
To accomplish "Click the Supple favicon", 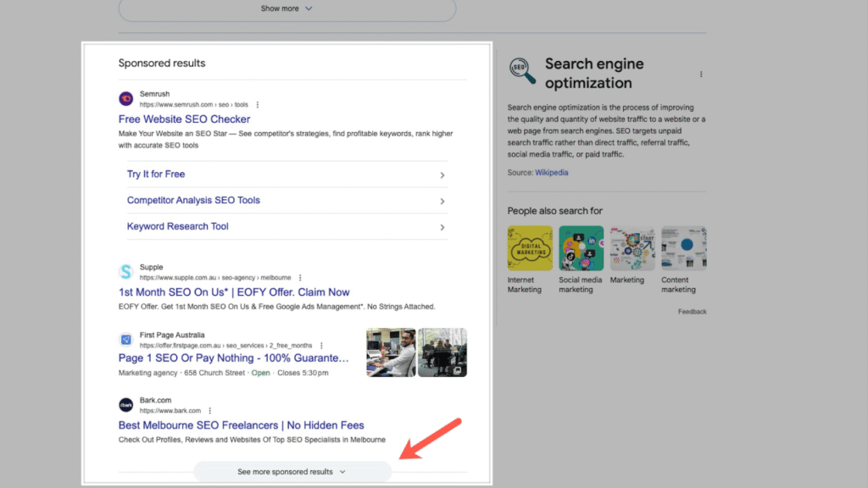I will pyautogui.click(x=125, y=271).
